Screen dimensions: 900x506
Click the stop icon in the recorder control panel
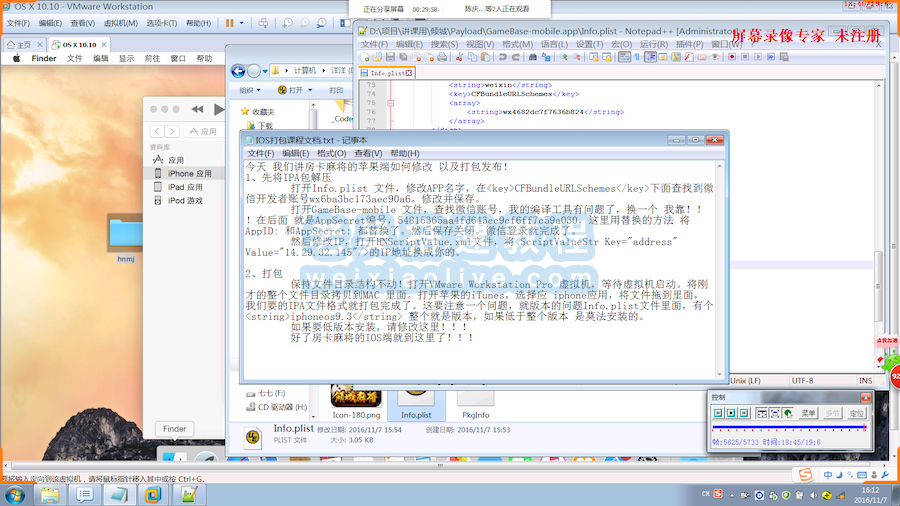(731, 413)
